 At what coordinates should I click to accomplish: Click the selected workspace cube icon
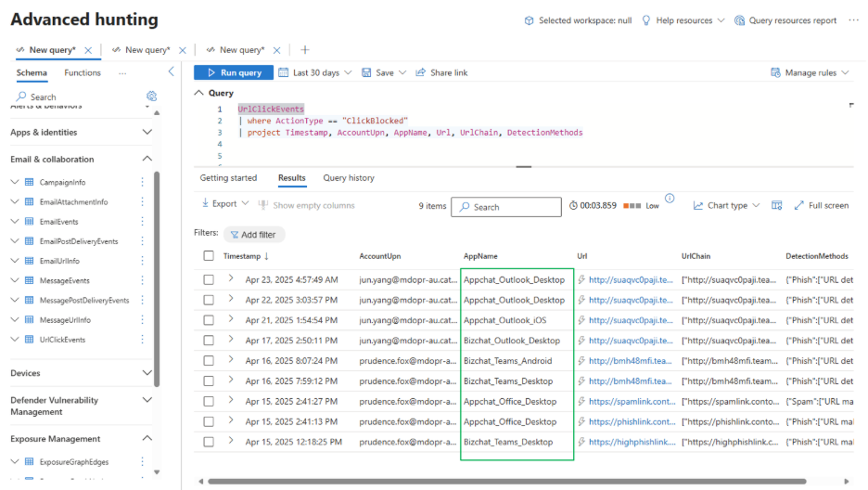pos(529,20)
